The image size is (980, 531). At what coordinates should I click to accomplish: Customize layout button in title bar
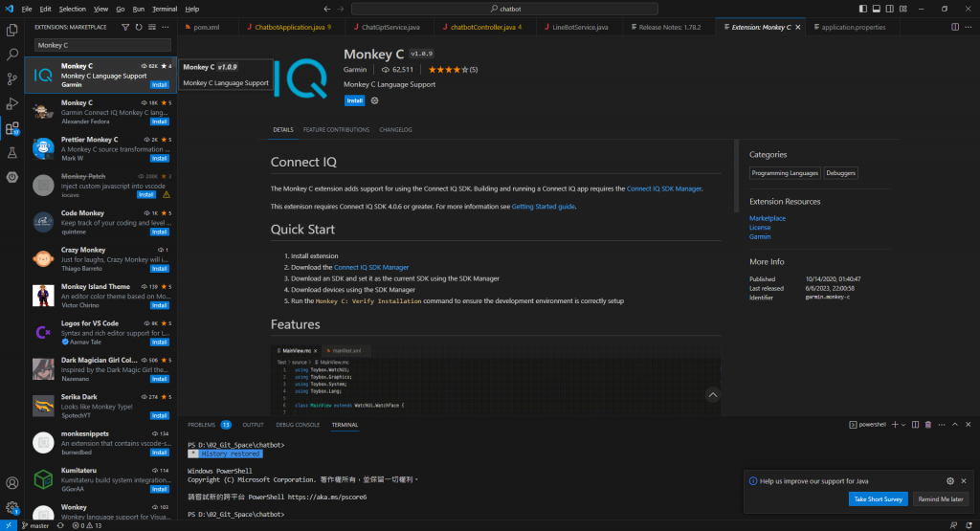click(x=903, y=9)
